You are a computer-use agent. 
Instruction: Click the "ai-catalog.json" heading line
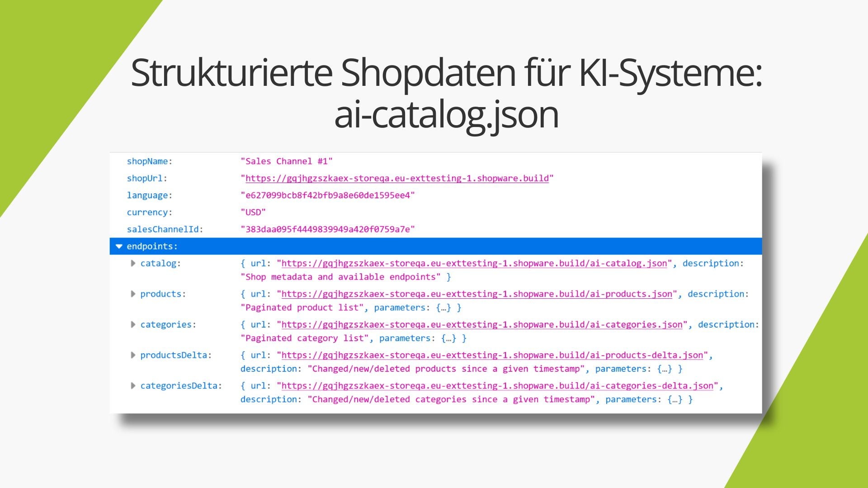(x=446, y=115)
